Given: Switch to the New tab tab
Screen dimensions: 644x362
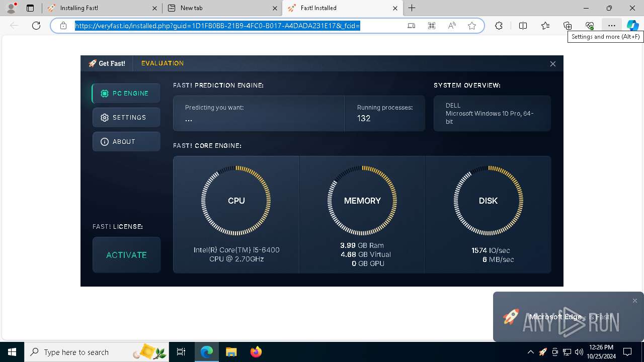Looking at the screenshot, I should (x=222, y=8).
